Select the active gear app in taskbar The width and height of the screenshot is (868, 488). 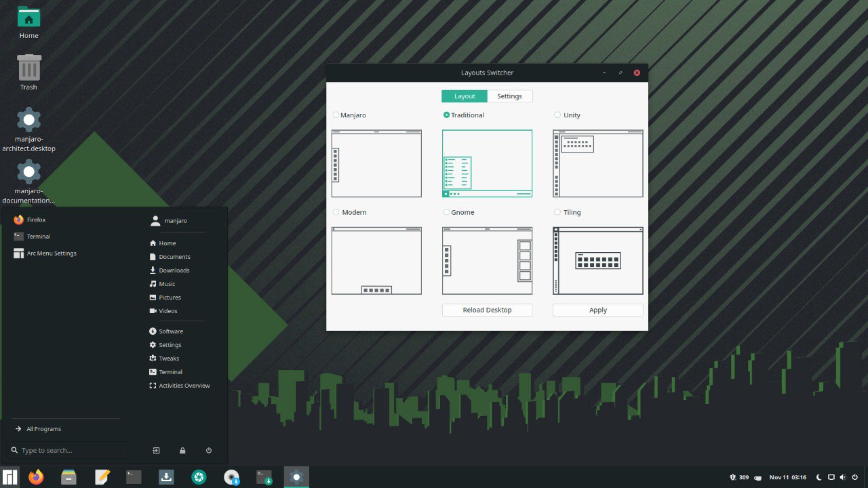pos(296,477)
